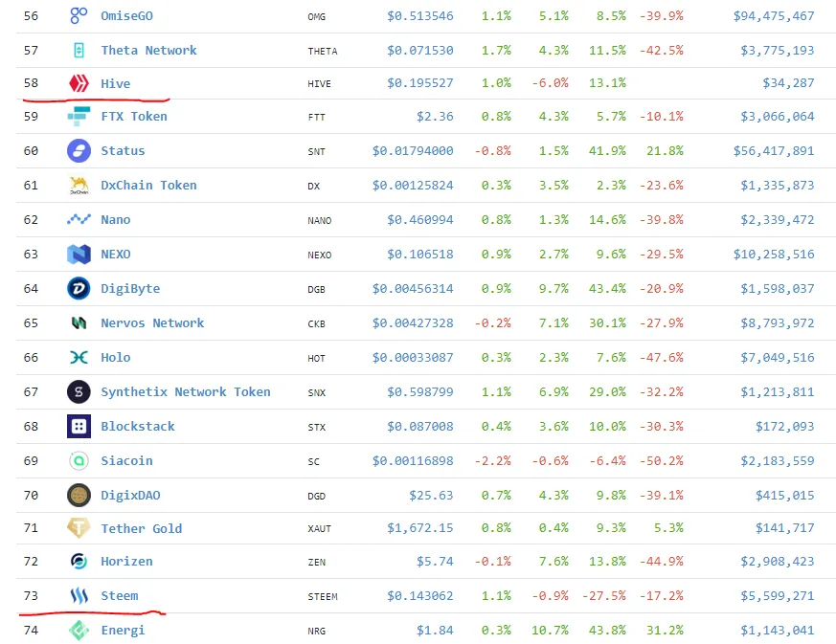Click the Steem coin logo
The image size is (836, 644).
pos(79,595)
